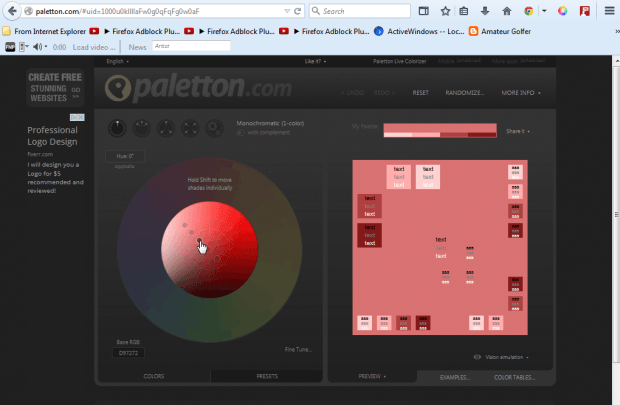Viewport: 620px width, 405px height.
Task: Open the Fine Tune link
Action: [x=298, y=349]
